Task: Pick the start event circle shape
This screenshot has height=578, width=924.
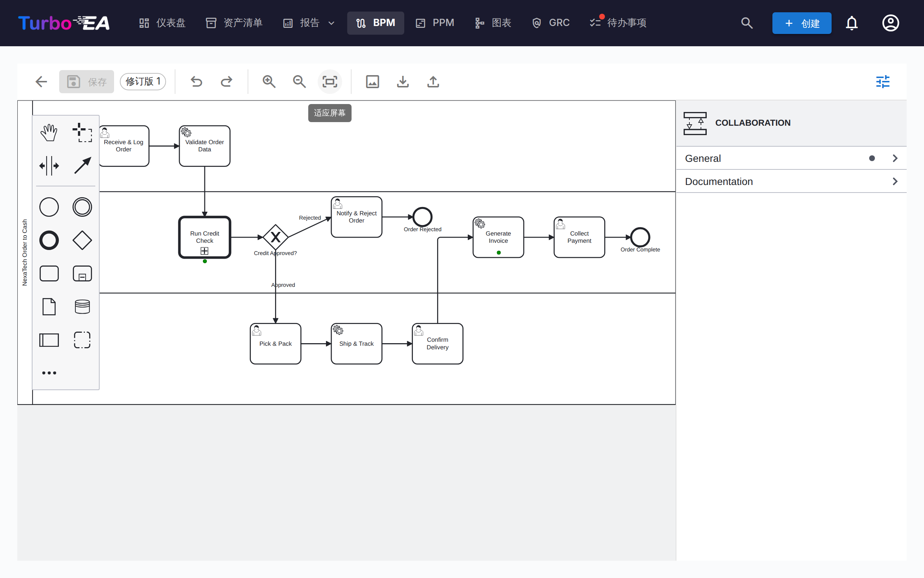Action: pos(49,207)
